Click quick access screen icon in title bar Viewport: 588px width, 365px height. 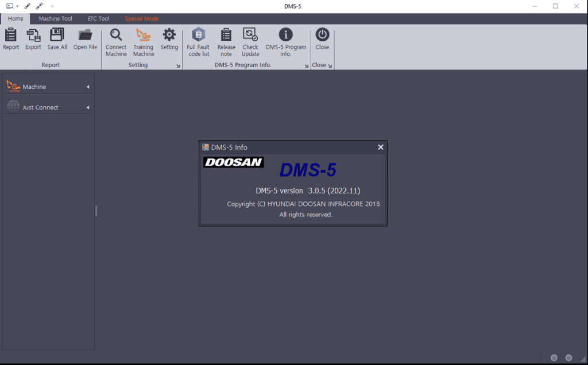[x=10, y=6]
